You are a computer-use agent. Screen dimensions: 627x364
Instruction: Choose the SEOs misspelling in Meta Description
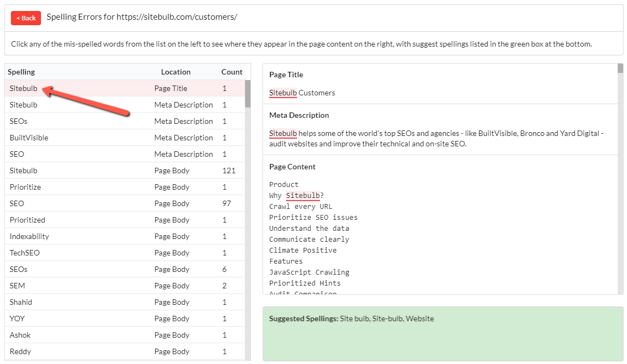[x=125, y=121]
